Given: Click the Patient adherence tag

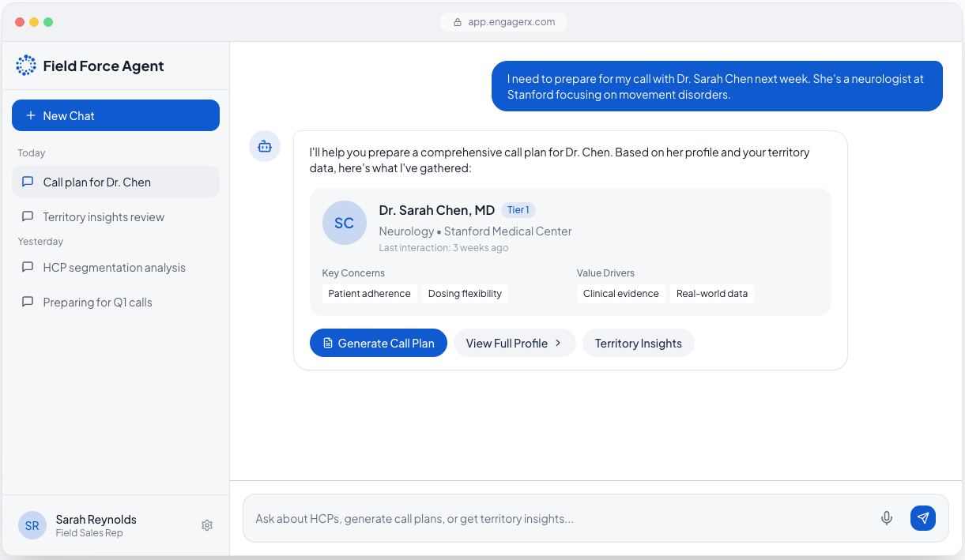Looking at the screenshot, I should point(370,294).
